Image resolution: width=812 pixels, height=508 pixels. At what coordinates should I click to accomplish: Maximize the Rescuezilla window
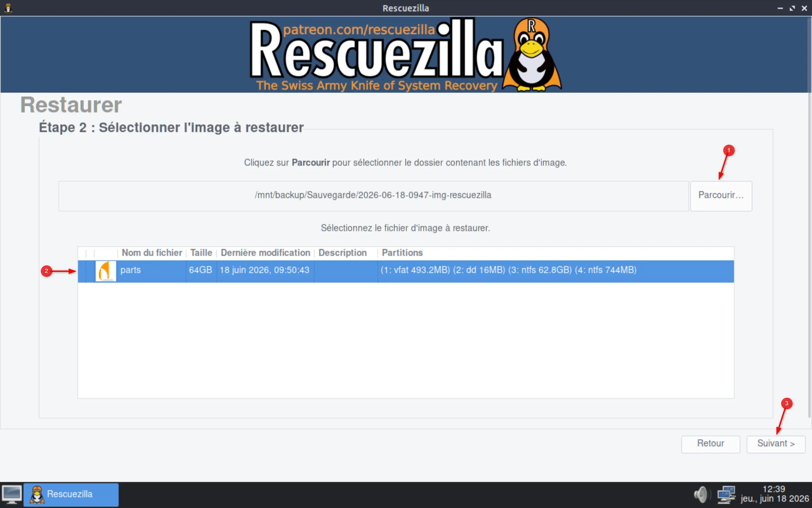[792, 8]
